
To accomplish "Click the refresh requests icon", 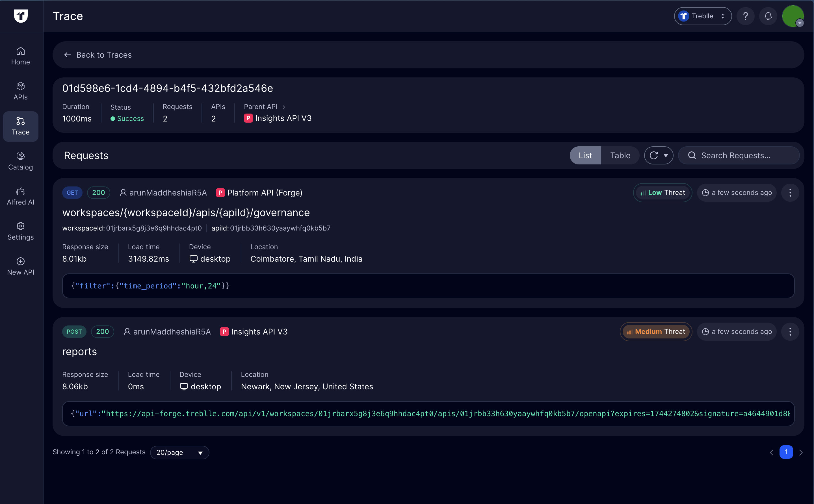I will pyautogui.click(x=653, y=155).
